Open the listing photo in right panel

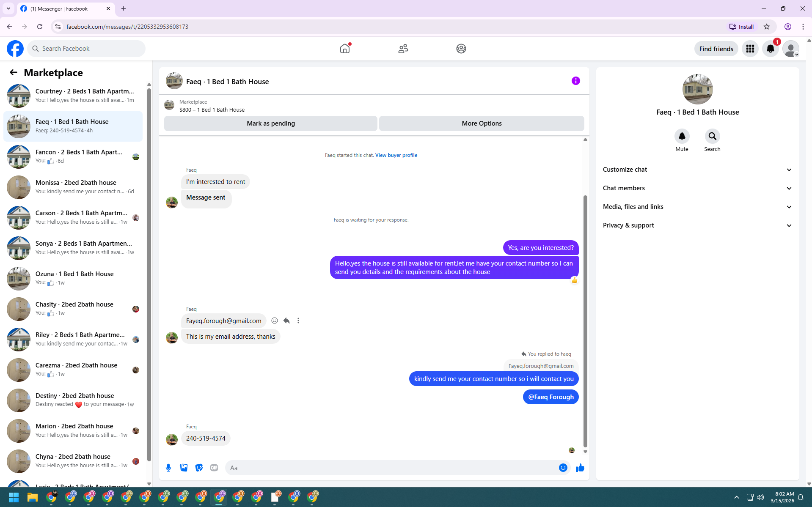coord(698,89)
